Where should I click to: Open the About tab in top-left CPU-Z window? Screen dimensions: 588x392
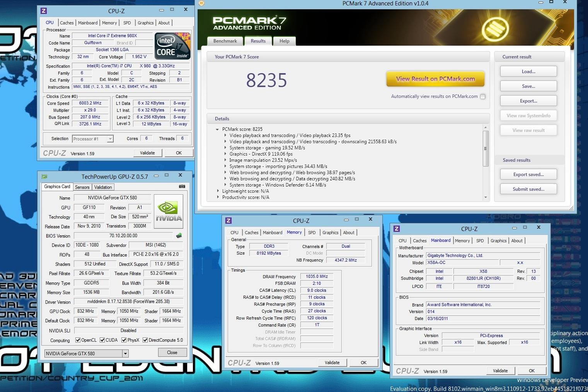point(164,23)
